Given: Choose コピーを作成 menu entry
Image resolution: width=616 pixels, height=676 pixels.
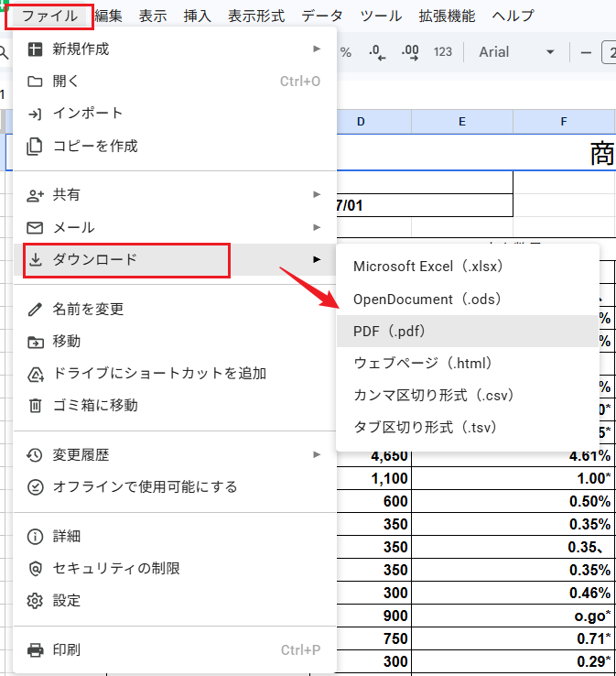Looking at the screenshot, I should (x=175, y=147).
